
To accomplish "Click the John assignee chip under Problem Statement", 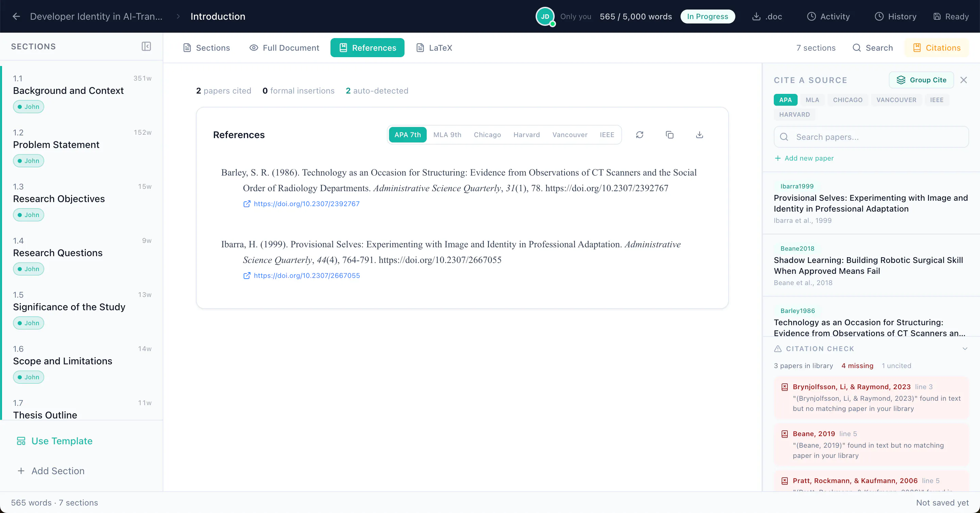I will click(29, 161).
